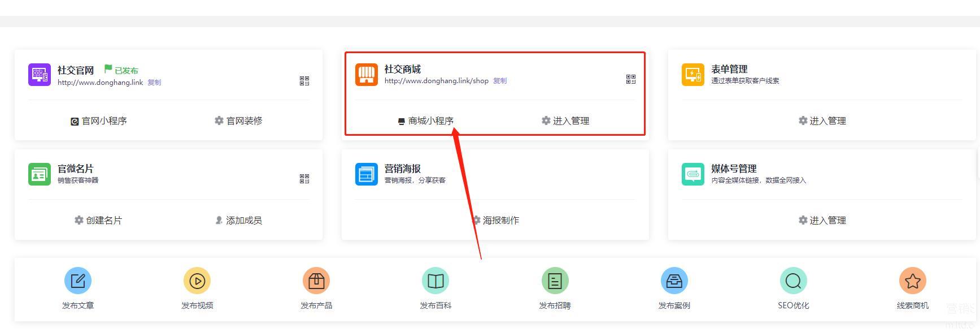The height and width of the screenshot is (336, 980).
Task: Copy the 社交官网 website link
Action: 154,83
